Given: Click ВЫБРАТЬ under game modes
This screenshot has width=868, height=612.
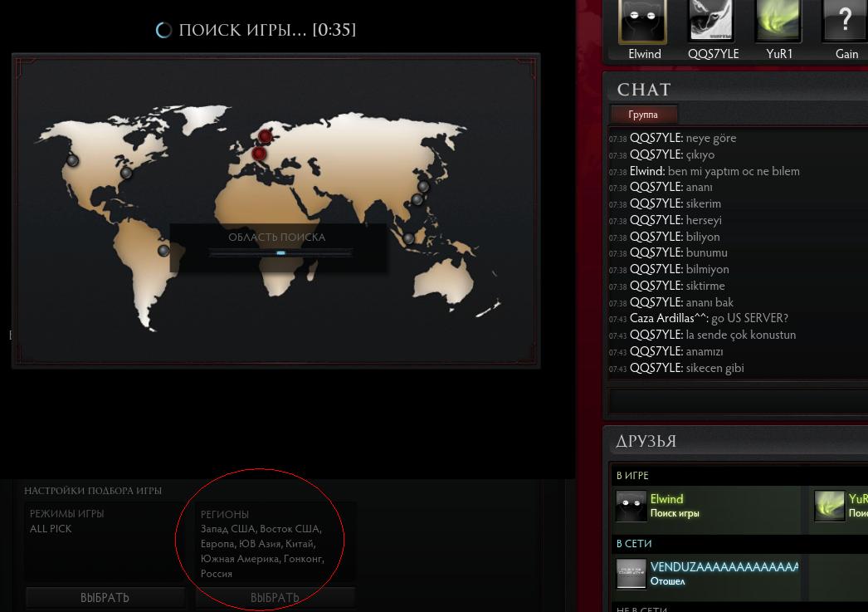Looking at the screenshot, I should coord(105,598).
